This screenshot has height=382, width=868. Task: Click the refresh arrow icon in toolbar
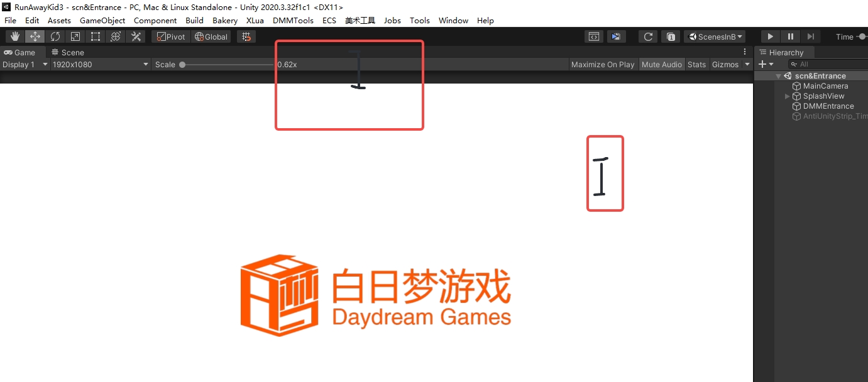tap(649, 36)
